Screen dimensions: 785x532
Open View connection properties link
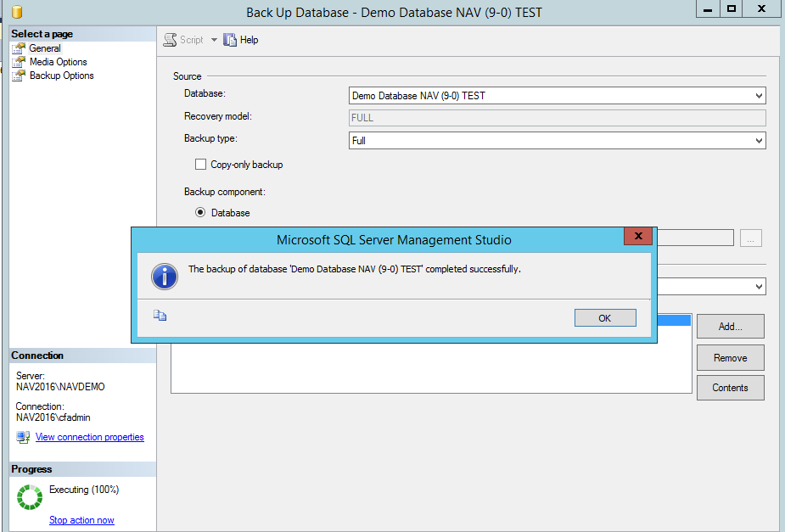click(x=90, y=437)
